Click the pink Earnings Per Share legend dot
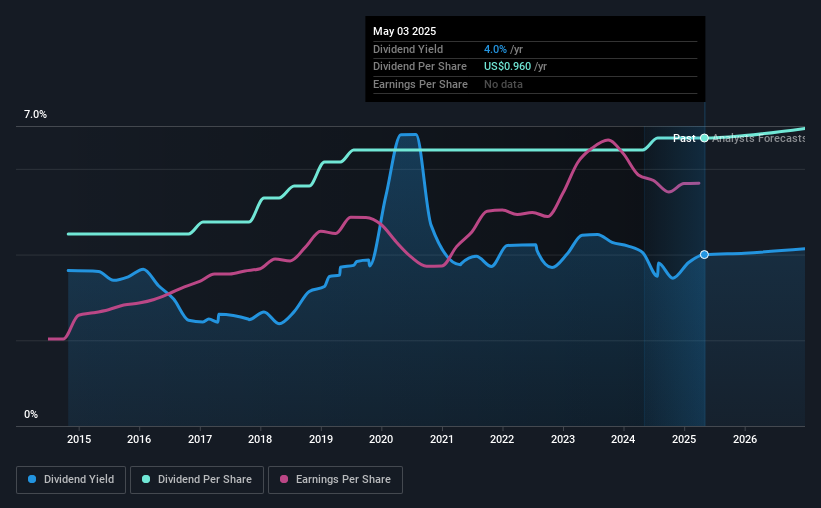821x508 pixels. (x=284, y=479)
